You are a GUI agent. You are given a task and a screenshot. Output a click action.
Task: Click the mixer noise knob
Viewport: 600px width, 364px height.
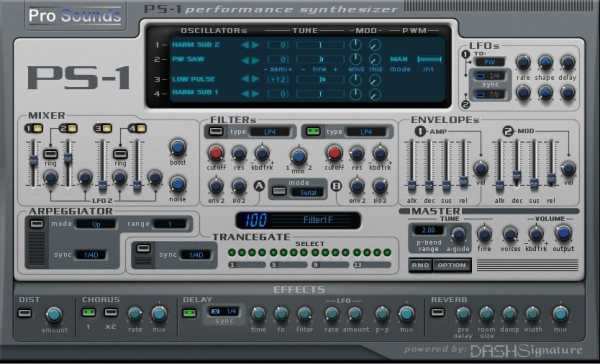click(178, 184)
